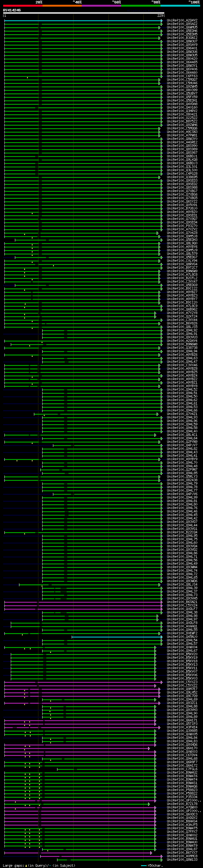The width and height of the screenshot is (203, 868).
Task: Click the cyan ~100% identity legend segment
Action: tap(180, 6)
